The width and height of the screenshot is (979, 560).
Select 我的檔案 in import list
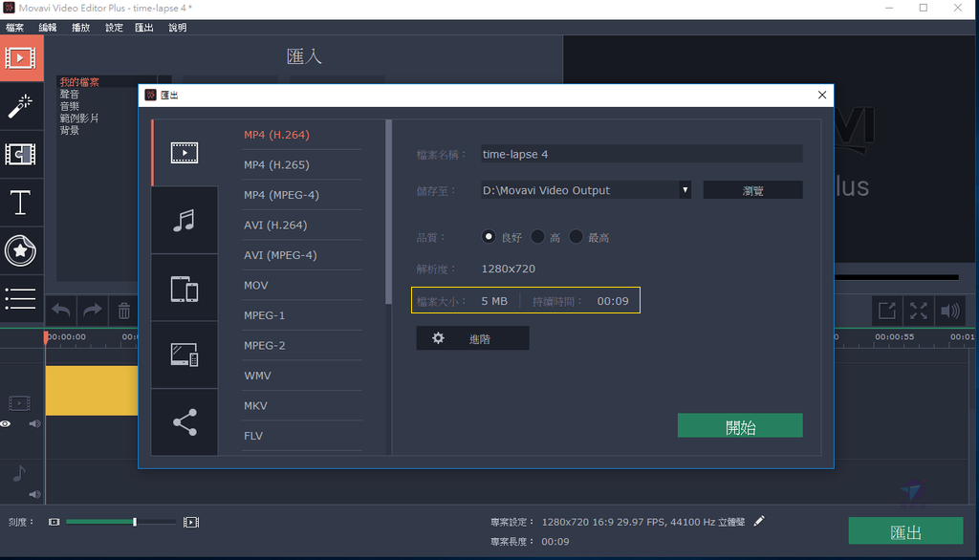point(79,82)
